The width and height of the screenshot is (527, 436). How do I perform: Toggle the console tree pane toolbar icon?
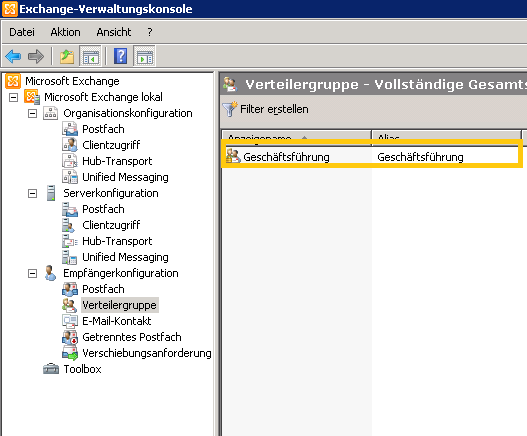(90, 56)
